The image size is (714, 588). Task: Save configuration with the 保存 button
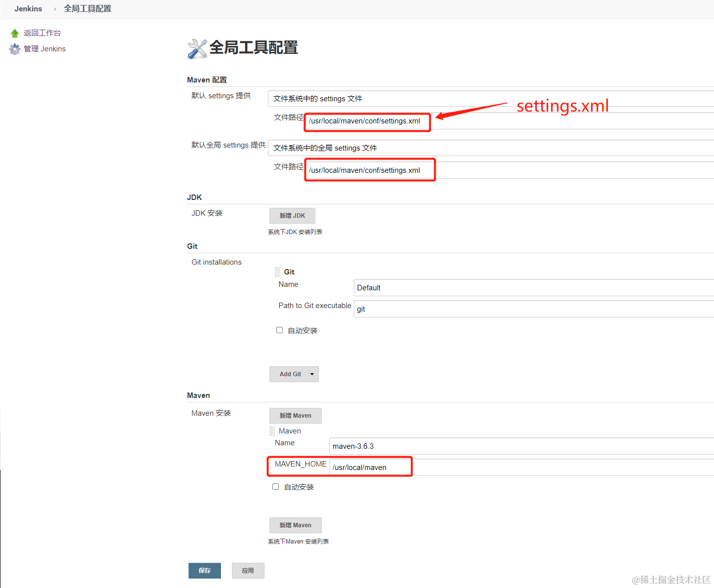[205, 571]
